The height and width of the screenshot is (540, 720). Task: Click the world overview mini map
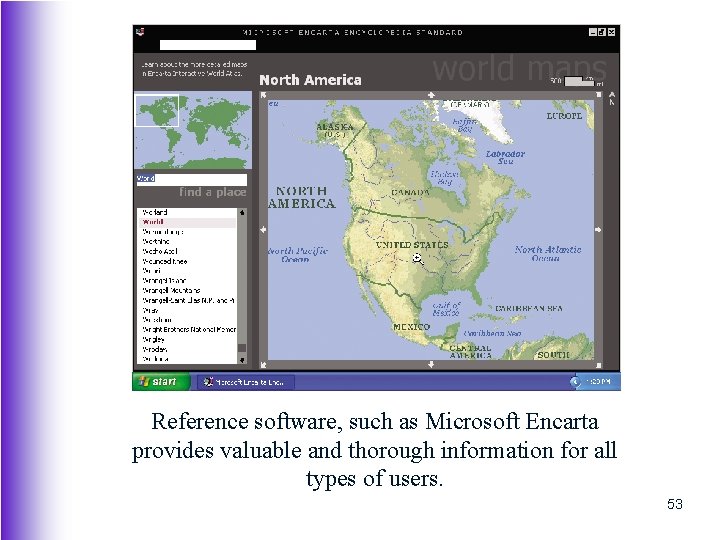coord(193,130)
